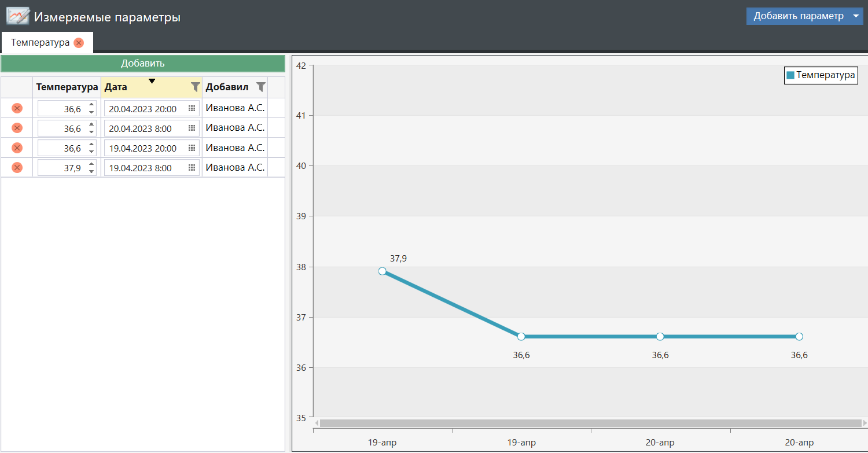
Task: Open filter for the Дата column
Action: pos(196,87)
